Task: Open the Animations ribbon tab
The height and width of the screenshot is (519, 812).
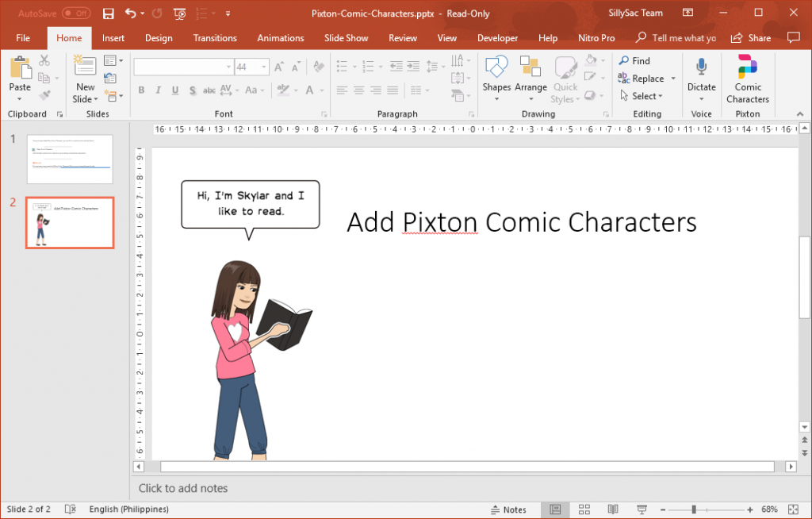Action: pos(280,37)
